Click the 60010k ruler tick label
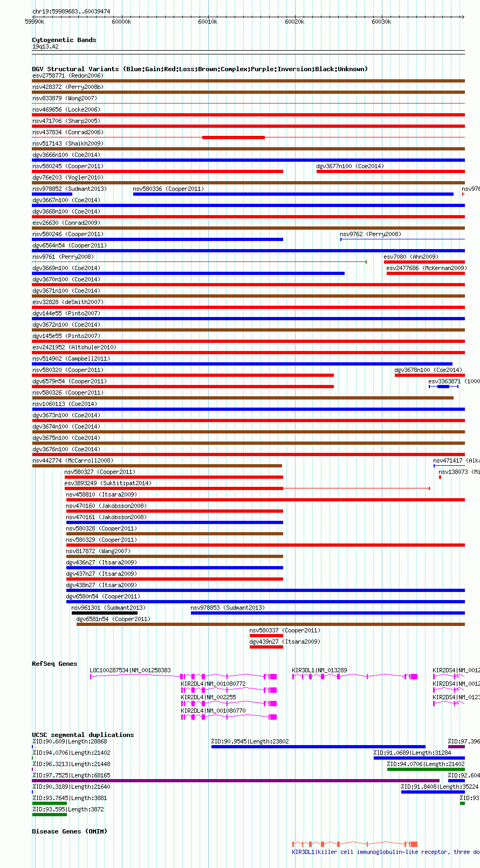The width and height of the screenshot is (480, 868). coord(208,22)
